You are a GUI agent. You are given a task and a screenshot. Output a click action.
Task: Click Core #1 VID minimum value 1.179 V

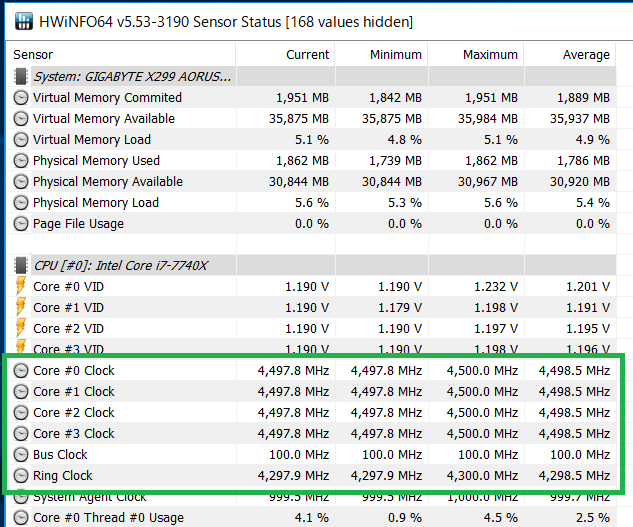pos(400,307)
